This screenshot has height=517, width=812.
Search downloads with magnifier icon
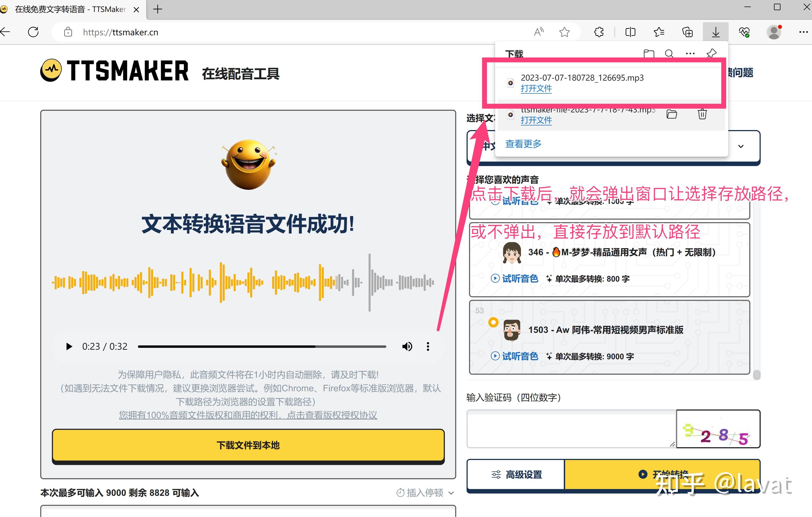click(x=669, y=53)
